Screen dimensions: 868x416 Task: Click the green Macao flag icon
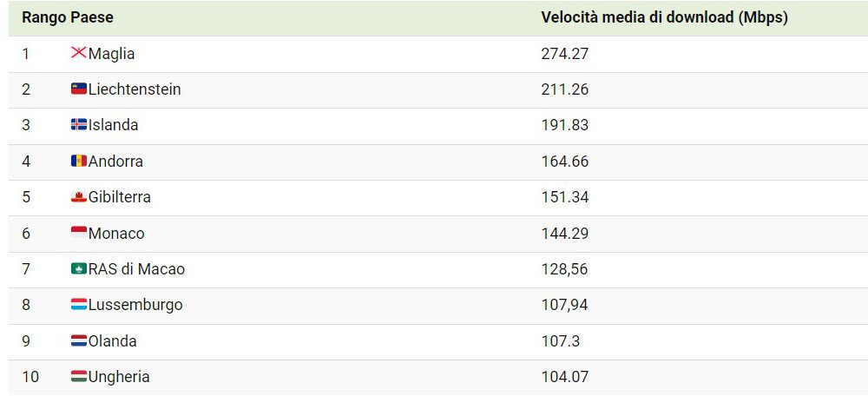pos(79,268)
